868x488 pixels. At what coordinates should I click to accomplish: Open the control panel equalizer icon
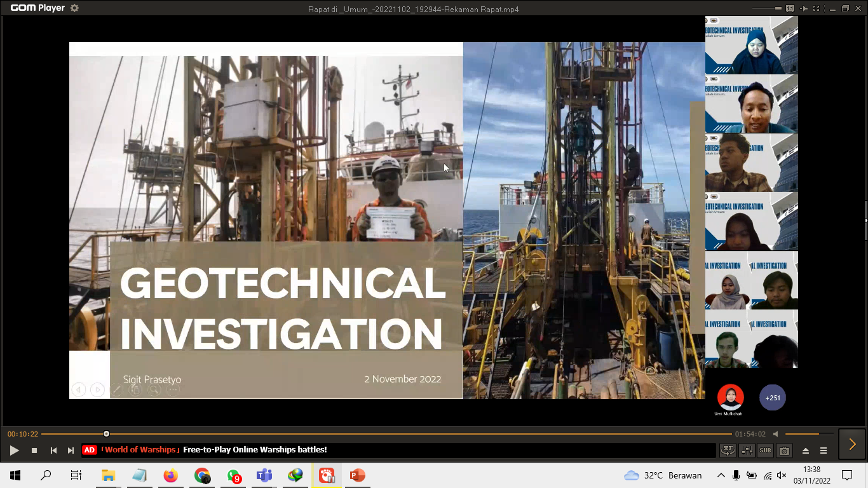point(747,451)
